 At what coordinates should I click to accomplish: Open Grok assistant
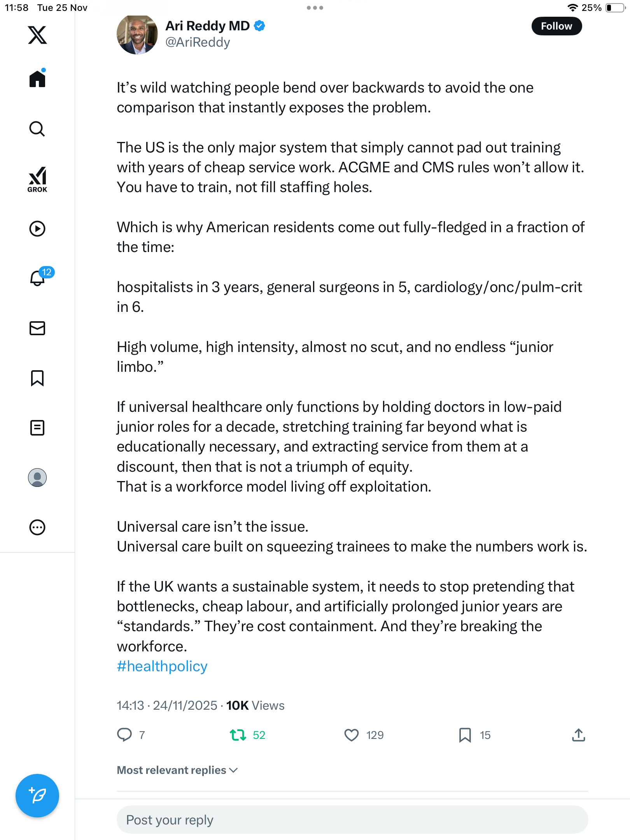[37, 179]
